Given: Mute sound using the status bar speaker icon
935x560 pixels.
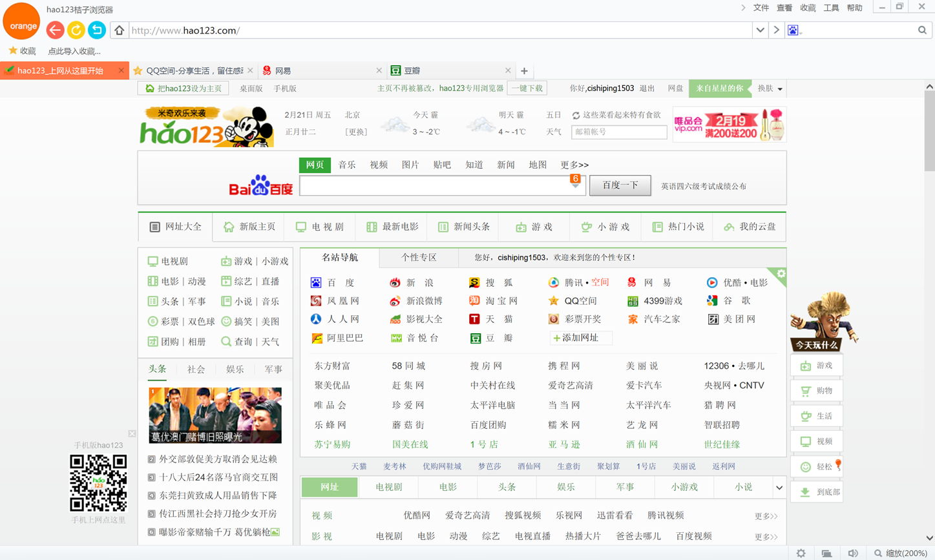Looking at the screenshot, I should pyautogui.click(x=853, y=553).
